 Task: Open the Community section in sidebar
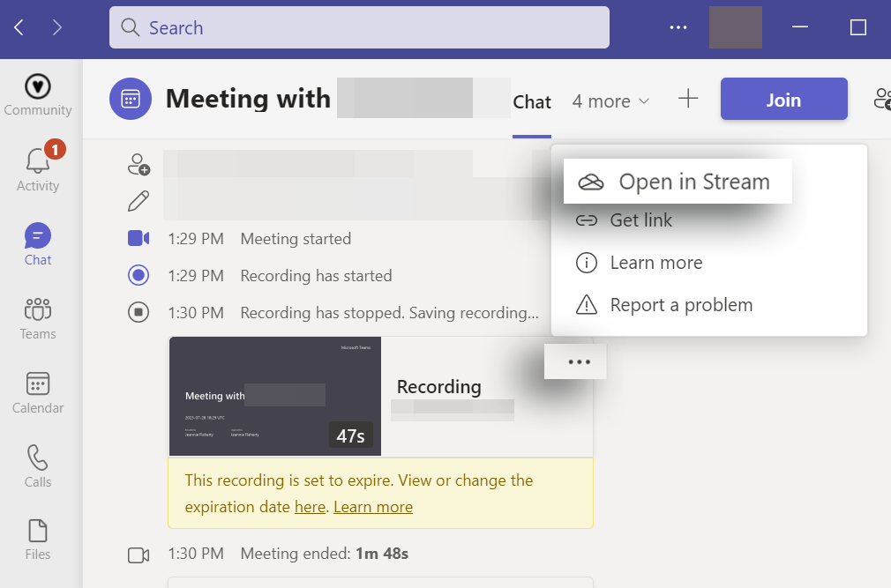(x=37, y=93)
